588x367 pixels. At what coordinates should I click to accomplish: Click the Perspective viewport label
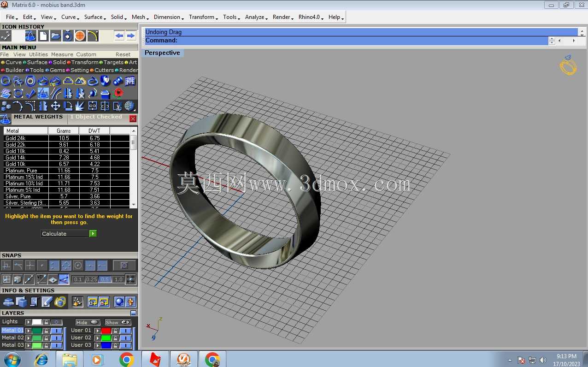point(162,53)
